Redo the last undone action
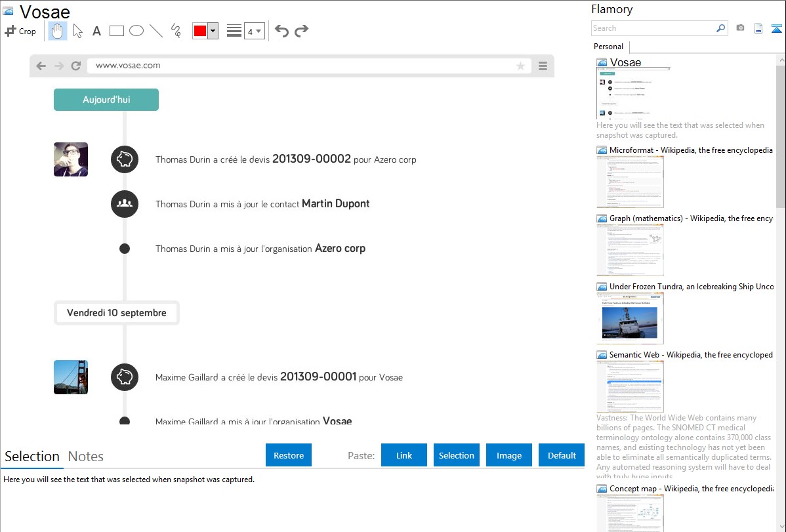Viewport: 786px width, 532px height. (x=302, y=31)
